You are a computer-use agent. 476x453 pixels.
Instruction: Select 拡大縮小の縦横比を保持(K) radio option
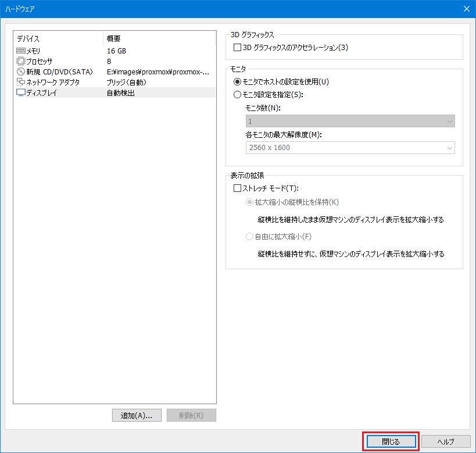point(249,202)
